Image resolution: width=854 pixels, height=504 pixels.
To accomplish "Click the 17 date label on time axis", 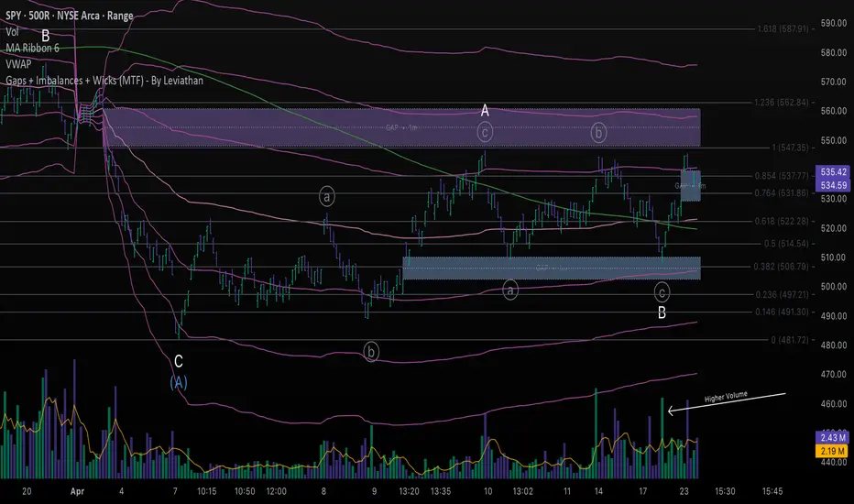I will click(x=642, y=491).
